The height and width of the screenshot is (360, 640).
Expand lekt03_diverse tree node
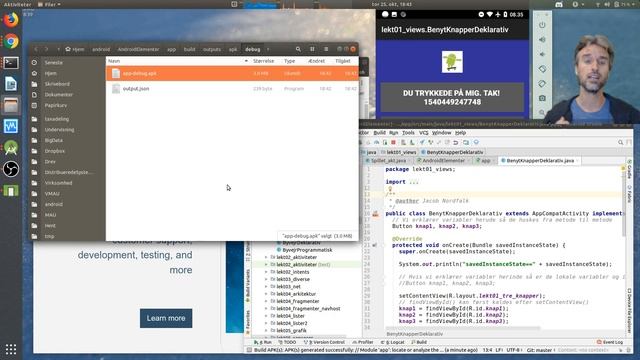(266, 279)
